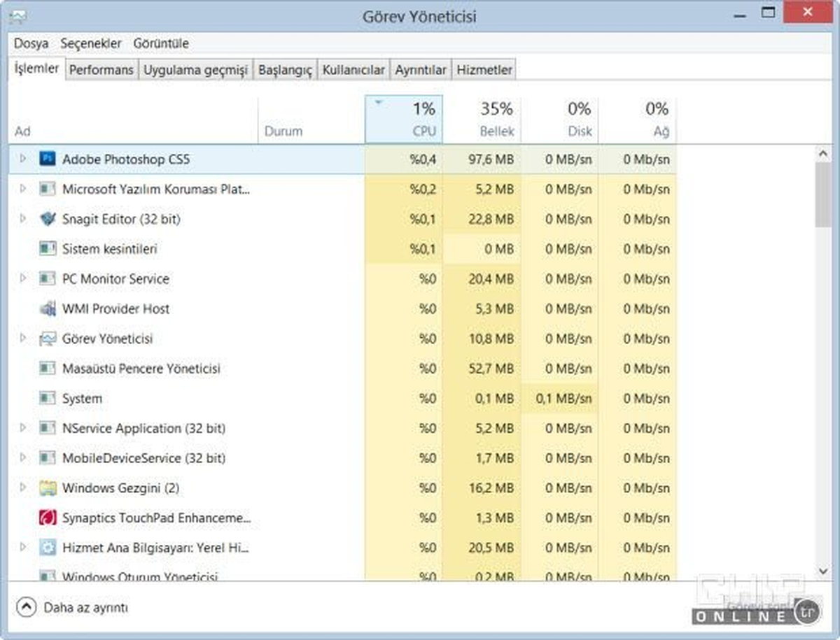
Task: Select the Sistem kesintileri row name
Action: pos(110,249)
